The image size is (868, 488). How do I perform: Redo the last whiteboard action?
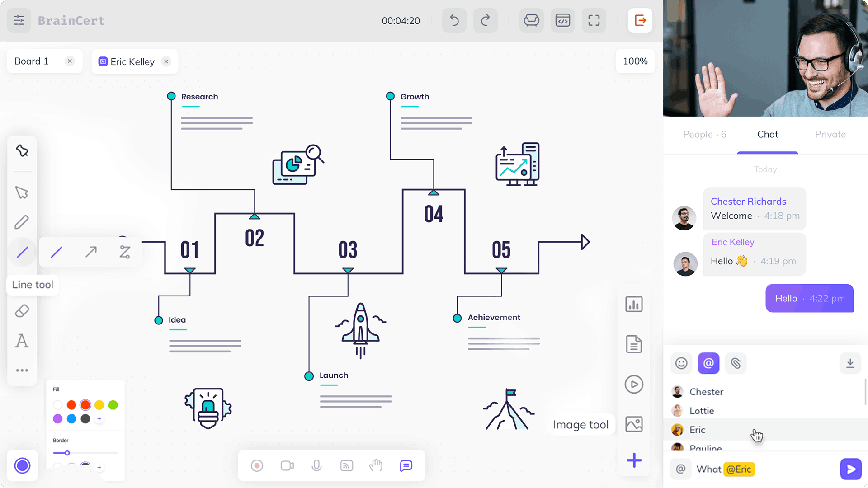(485, 20)
